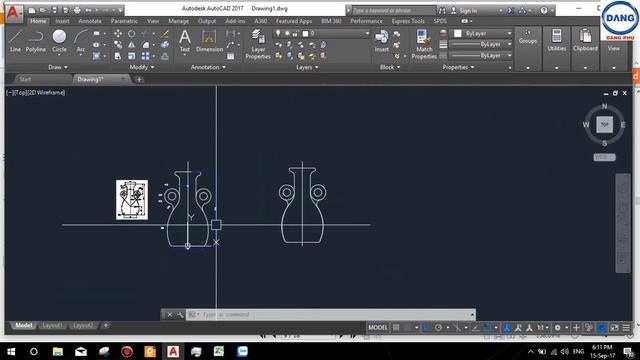The image size is (640, 360).
Task: Open Layer Properties manager
Action: click(x=258, y=44)
